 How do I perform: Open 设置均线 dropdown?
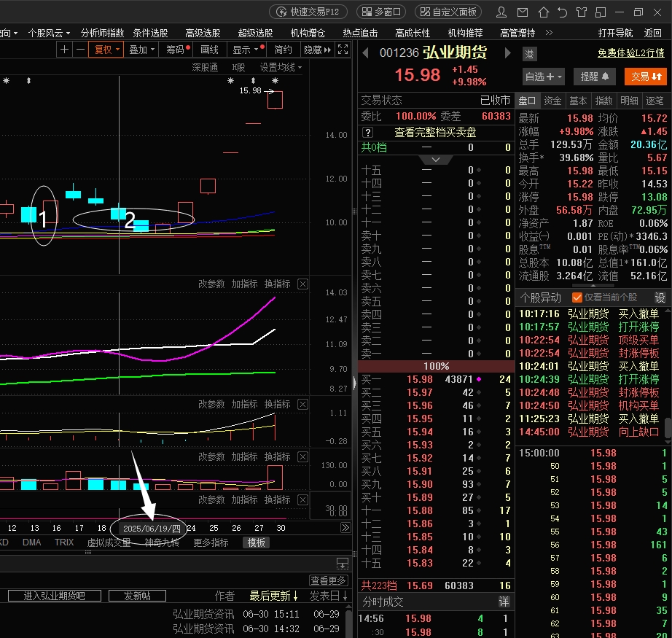pos(281,68)
